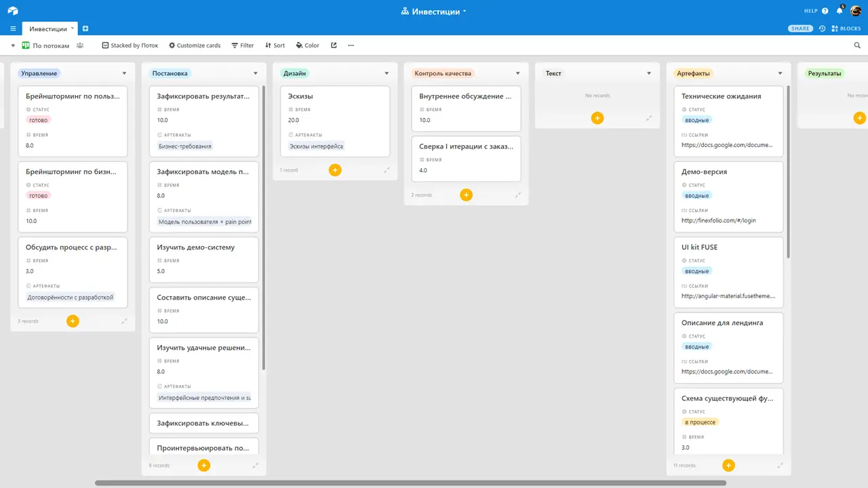Screen dimensions: 868x488
Task: Click the Постановка stack vertical scrollbar
Action: pyautogui.click(x=263, y=228)
